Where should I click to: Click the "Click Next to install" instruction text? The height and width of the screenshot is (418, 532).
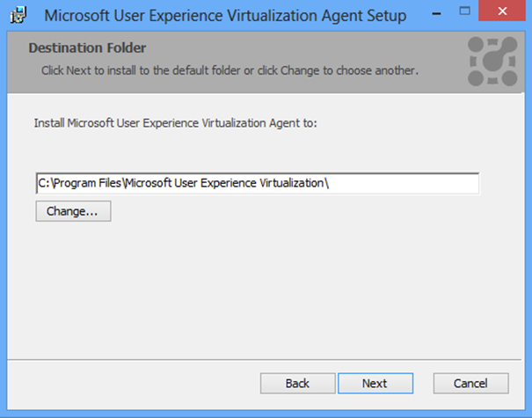[230, 70]
